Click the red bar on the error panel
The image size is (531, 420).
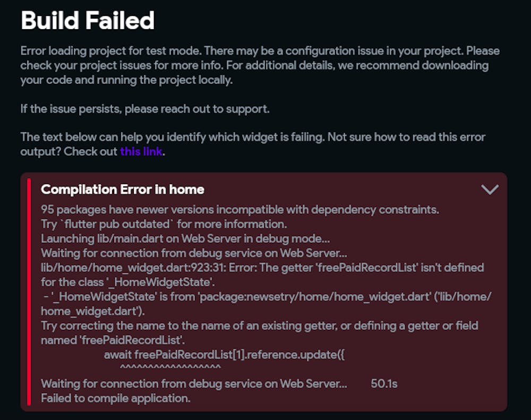[x=29, y=292]
